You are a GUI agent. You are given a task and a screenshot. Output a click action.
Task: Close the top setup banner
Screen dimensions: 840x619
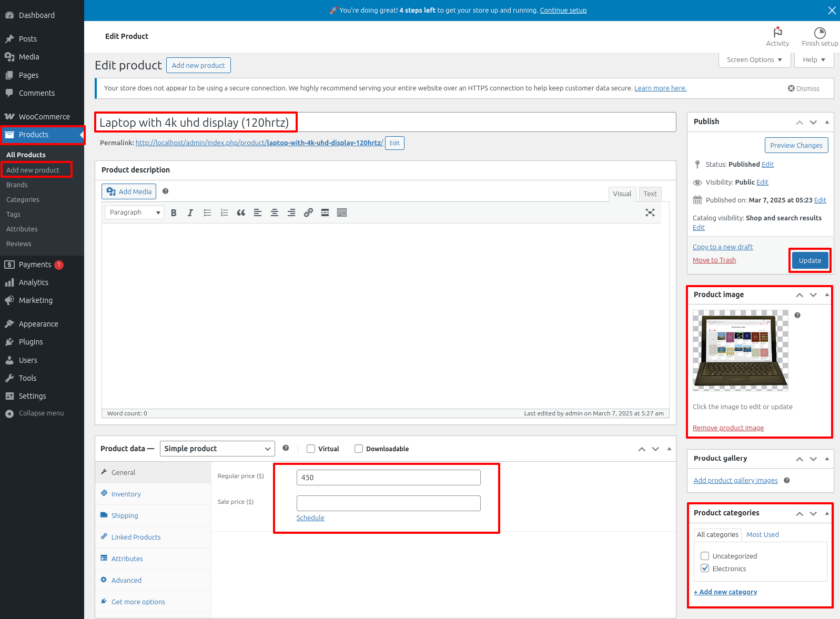pyautogui.click(x=832, y=11)
